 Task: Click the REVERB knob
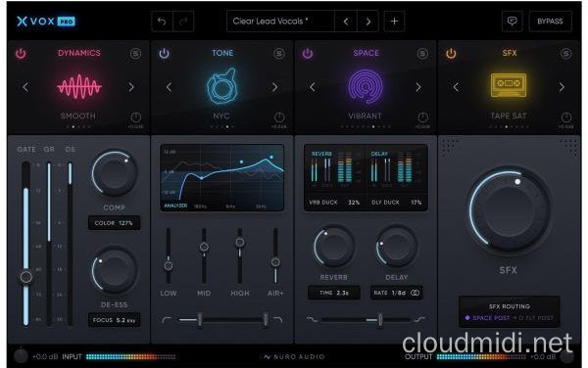pyautogui.click(x=334, y=247)
